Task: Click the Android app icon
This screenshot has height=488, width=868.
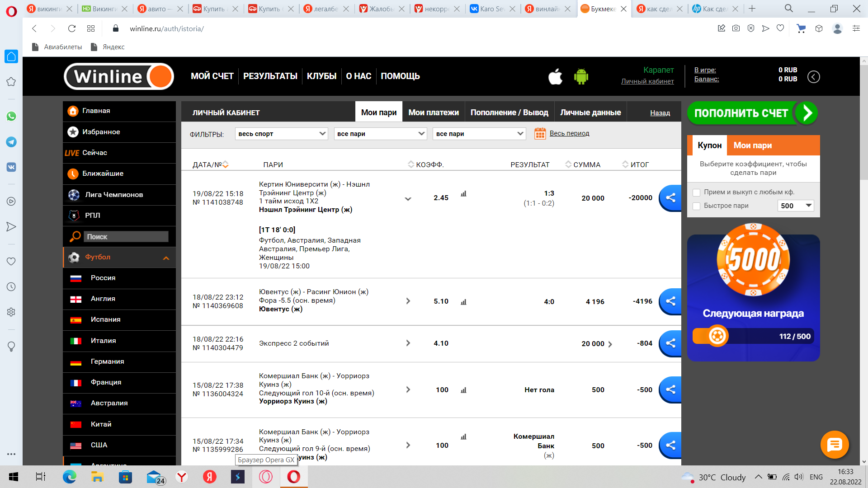Action: tap(581, 76)
